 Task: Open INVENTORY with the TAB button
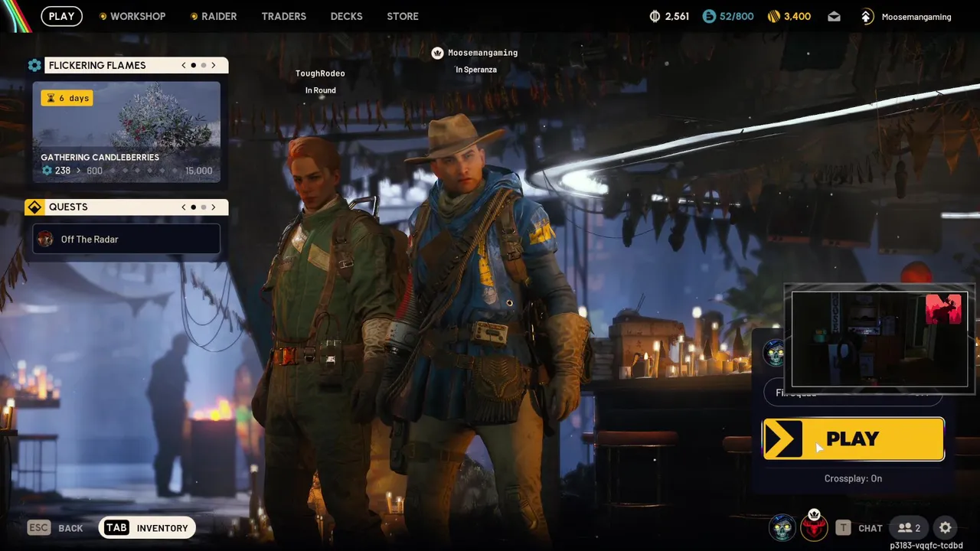pos(148,527)
